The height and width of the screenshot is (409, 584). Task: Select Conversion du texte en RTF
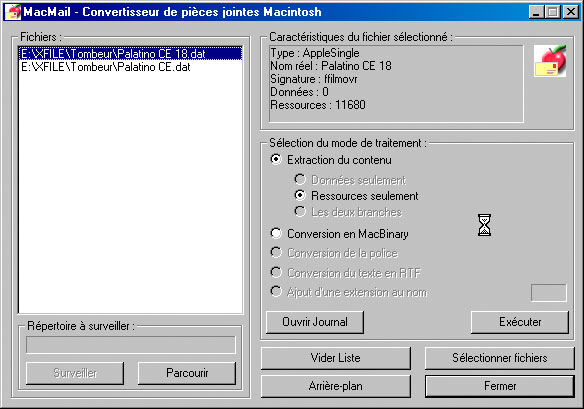coord(276,272)
